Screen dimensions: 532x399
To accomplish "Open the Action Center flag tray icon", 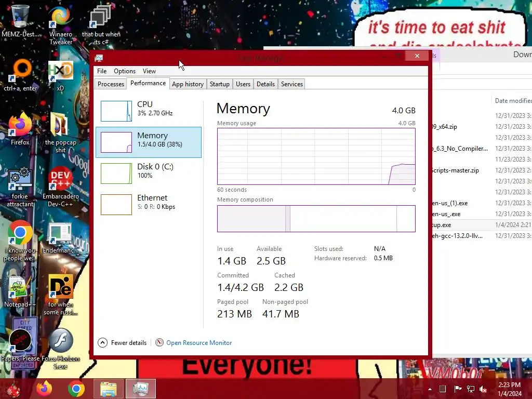I will pos(458,389).
